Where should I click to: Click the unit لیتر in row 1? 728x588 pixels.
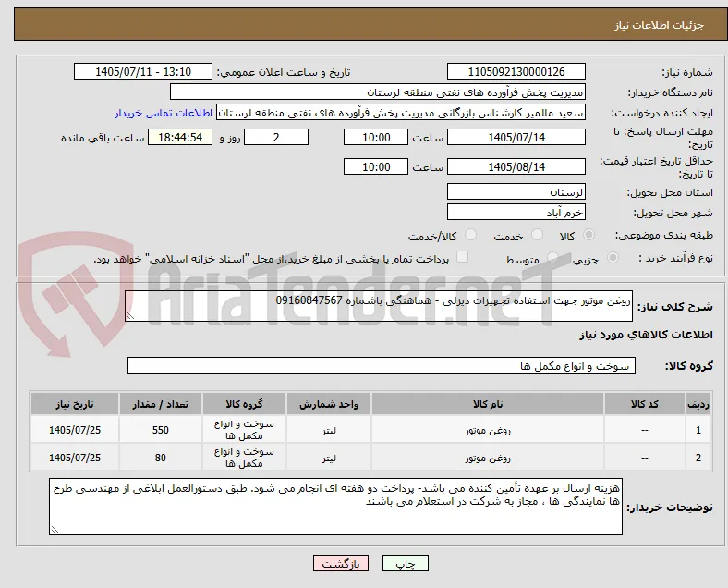pyautogui.click(x=329, y=431)
